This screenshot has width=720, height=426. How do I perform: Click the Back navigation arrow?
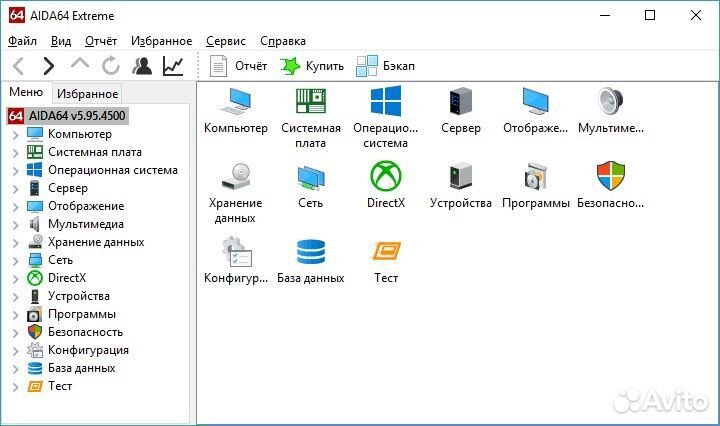point(18,66)
